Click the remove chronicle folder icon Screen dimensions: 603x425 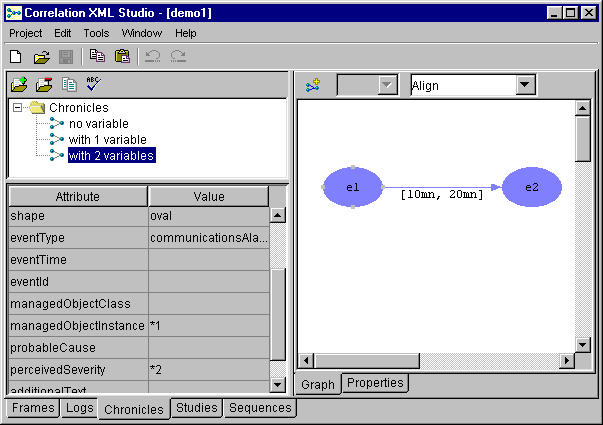tap(44, 86)
